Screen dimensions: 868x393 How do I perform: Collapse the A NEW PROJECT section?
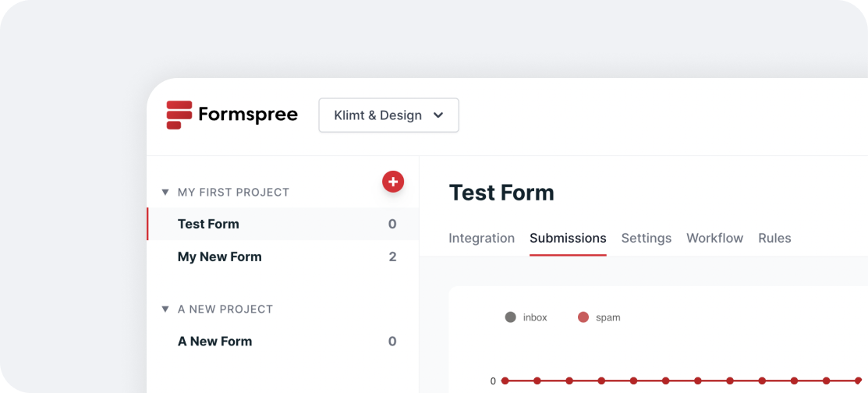(165, 310)
